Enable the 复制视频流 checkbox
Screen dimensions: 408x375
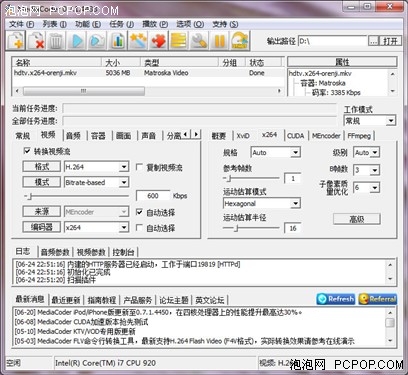click(140, 167)
